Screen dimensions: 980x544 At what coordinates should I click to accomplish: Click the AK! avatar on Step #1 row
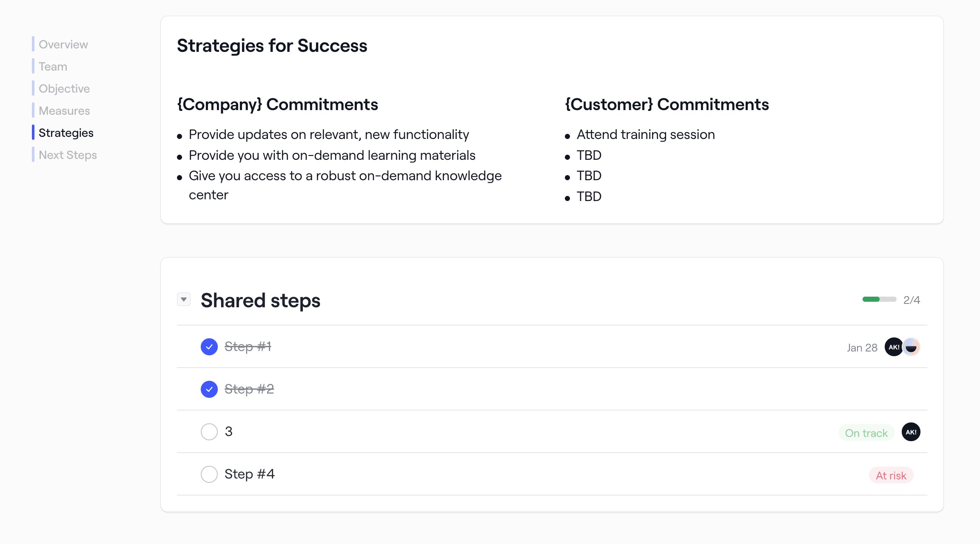(x=893, y=347)
